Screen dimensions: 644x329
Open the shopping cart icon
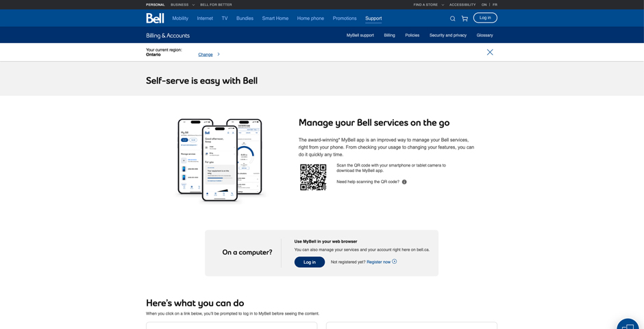(x=465, y=19)
